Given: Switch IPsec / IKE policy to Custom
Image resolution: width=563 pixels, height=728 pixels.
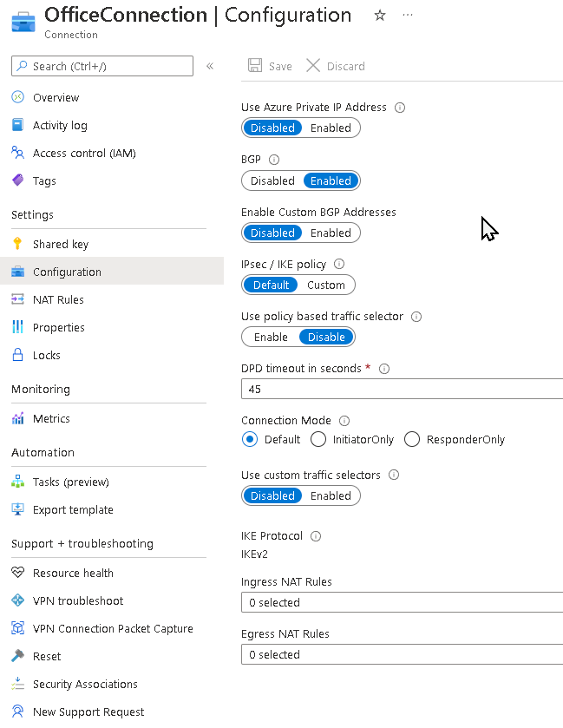Looking at the screenshot, I should tap(326, 285).
